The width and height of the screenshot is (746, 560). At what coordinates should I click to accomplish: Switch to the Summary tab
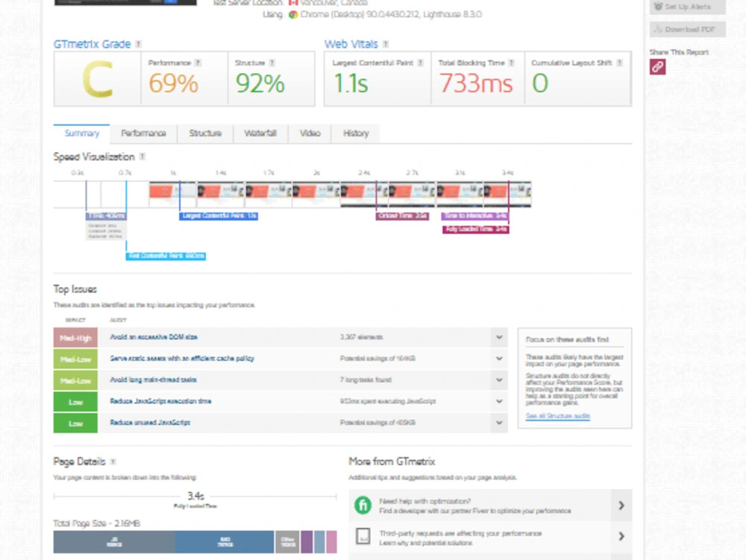[82, 133]
